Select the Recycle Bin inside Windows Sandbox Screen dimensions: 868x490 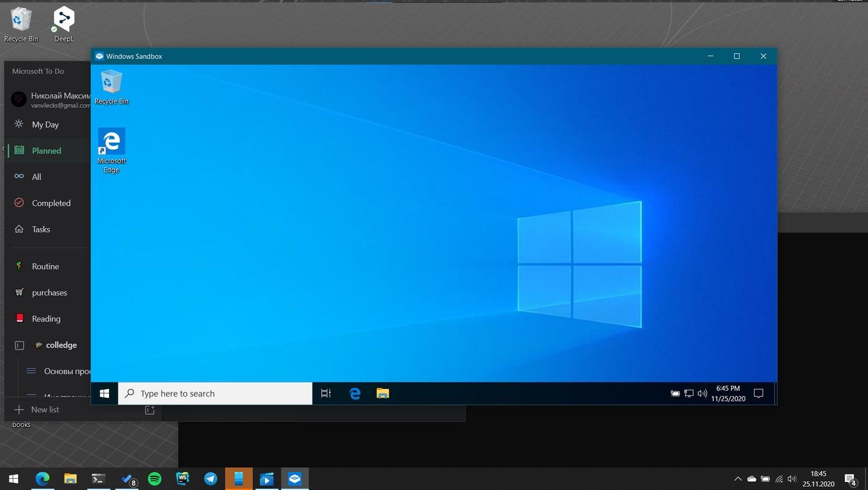pyautogui.click(x=112, y=86)
